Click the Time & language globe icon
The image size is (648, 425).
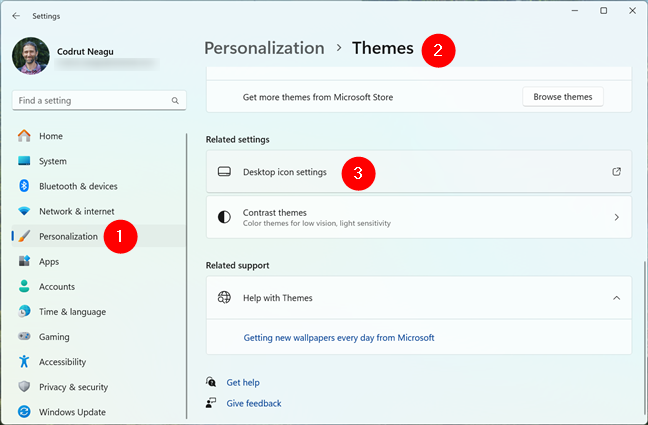coord(24,311)
